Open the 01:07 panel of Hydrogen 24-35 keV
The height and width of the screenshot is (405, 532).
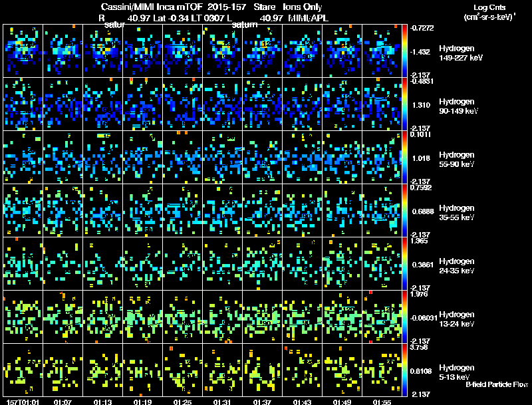[63, 264]
